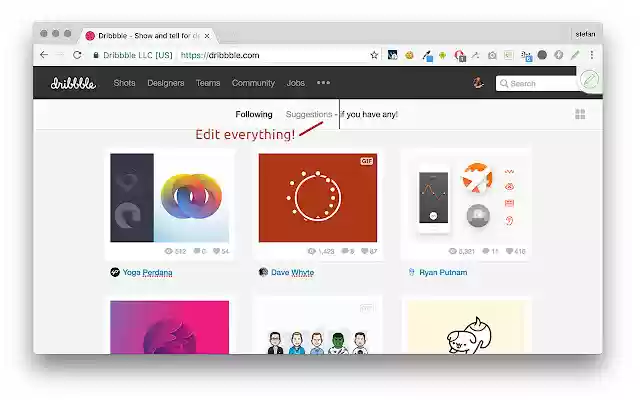
Task: Open the camera screenshot extension
Action: [492, 55]
